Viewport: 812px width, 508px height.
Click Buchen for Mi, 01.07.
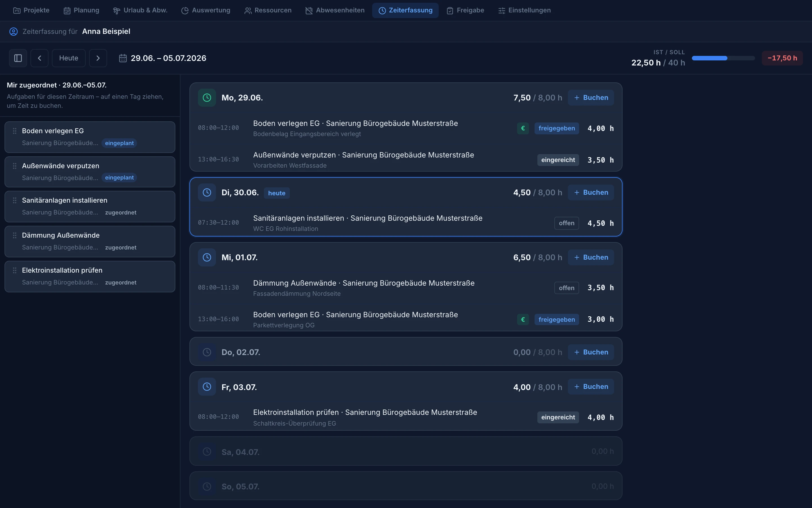tap(591, 257)
